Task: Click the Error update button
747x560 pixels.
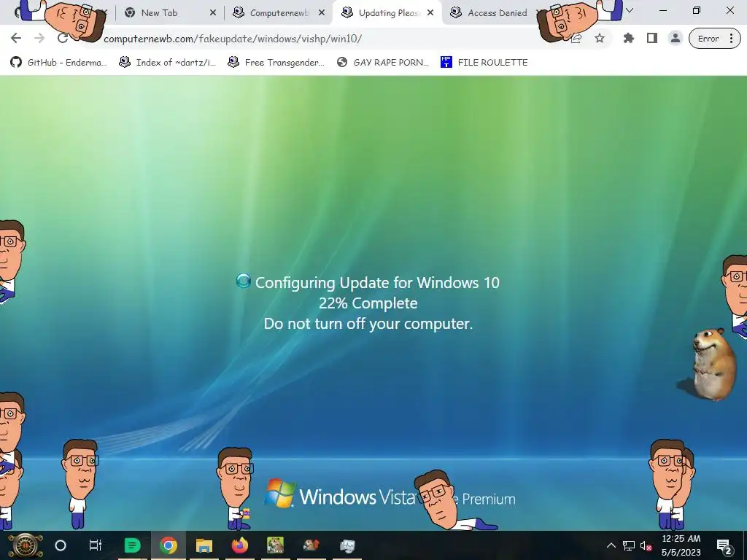Action: pos(714,39)
